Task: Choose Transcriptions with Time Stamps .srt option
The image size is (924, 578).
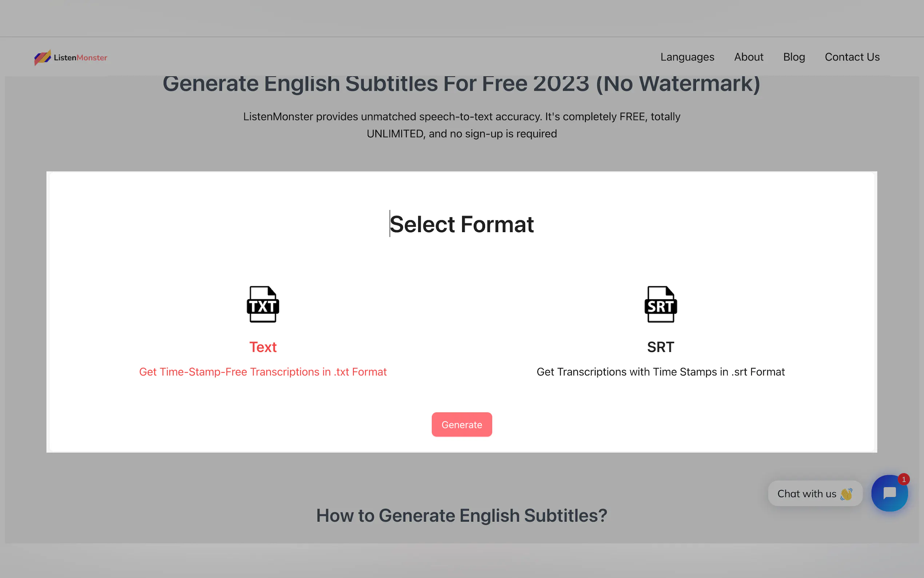Action: [660, 372]
